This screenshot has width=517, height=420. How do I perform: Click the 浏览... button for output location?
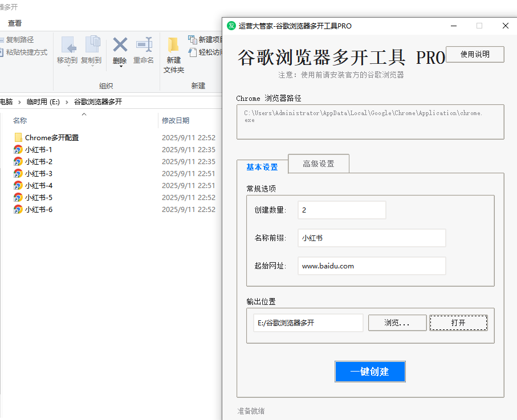tap(397, 323)
